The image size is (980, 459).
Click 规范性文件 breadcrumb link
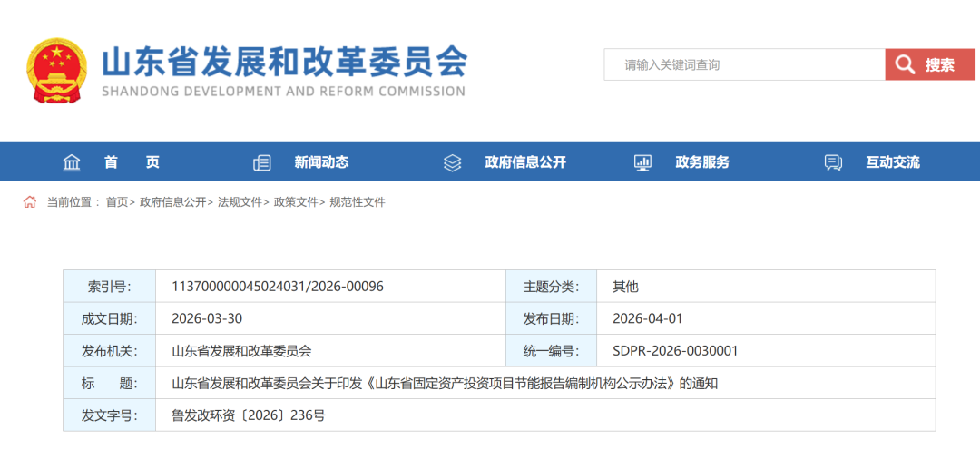tap(358, 202)
